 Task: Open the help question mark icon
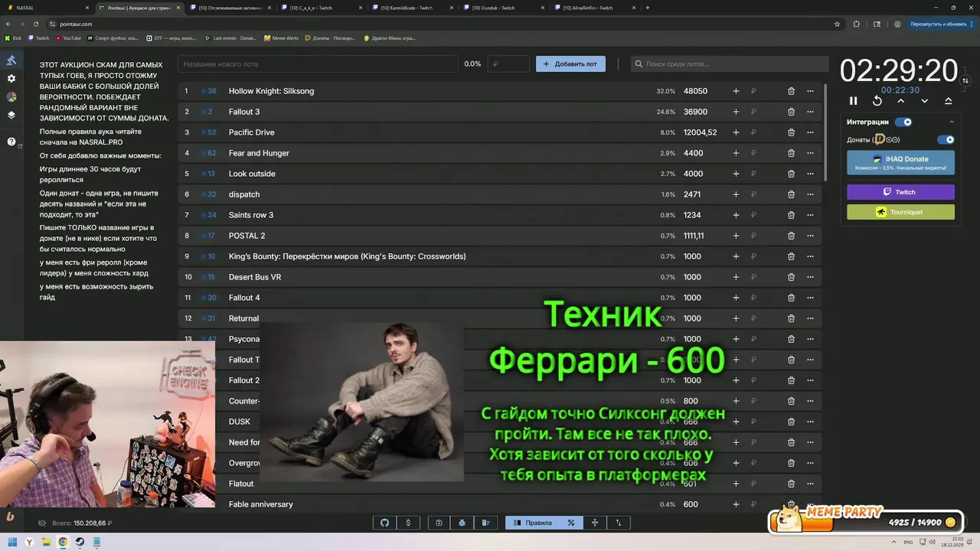pos(11,142)
